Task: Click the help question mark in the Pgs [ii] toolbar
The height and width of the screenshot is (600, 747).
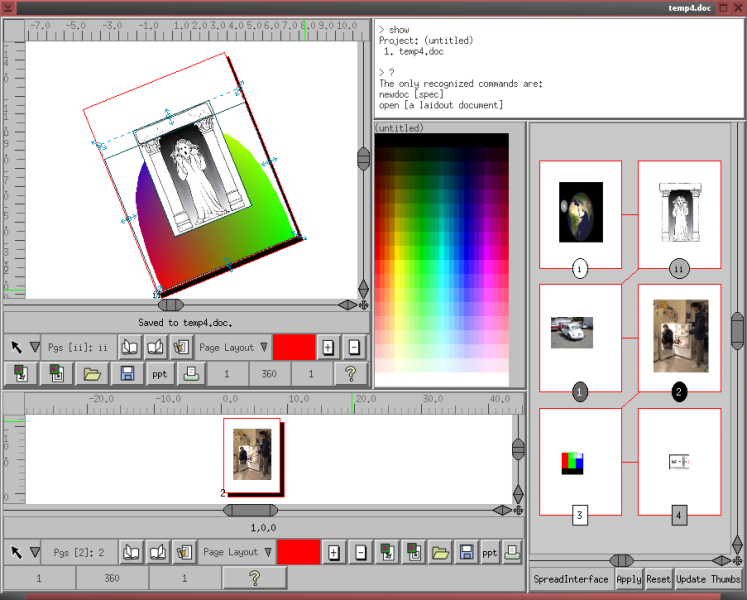Action: coord(351,374)
